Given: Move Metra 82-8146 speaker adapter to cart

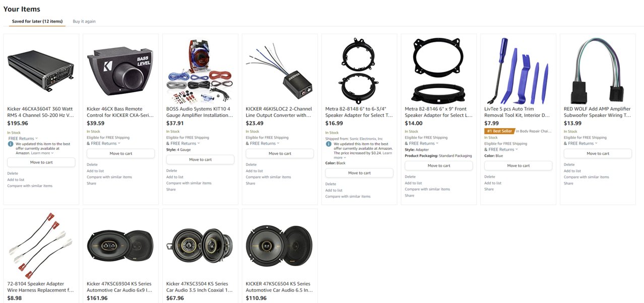Looking at the screenshot, I should (439, 165).
